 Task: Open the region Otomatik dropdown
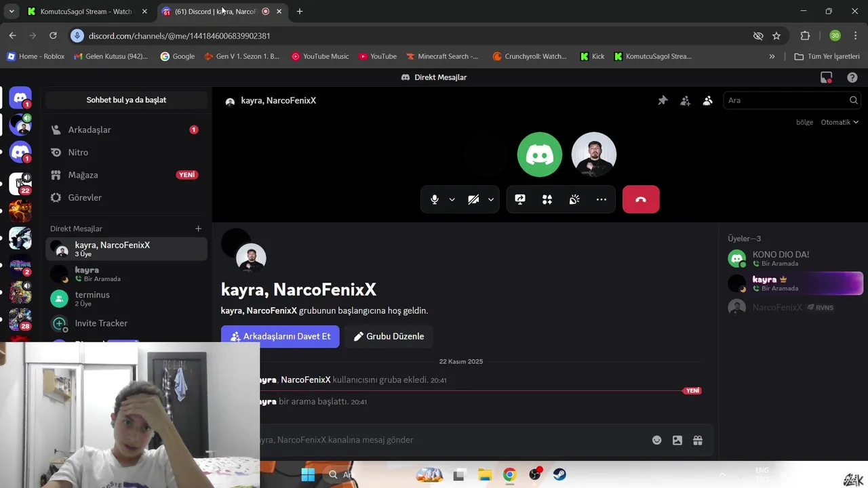[x=840, y=122]
